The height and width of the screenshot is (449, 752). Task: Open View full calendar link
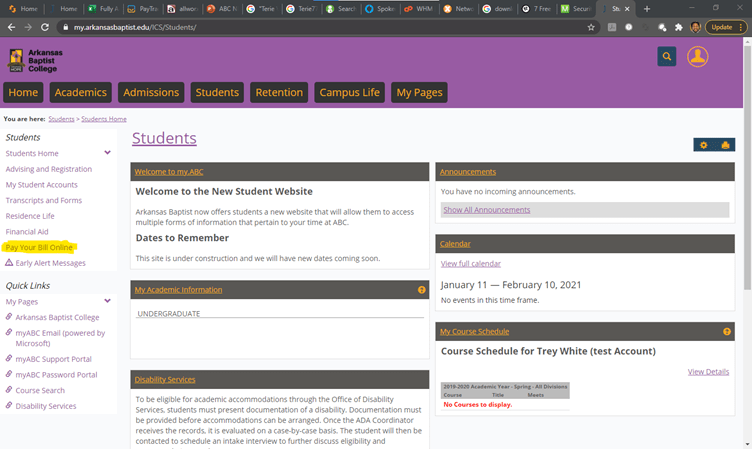[x=470, y=264]
